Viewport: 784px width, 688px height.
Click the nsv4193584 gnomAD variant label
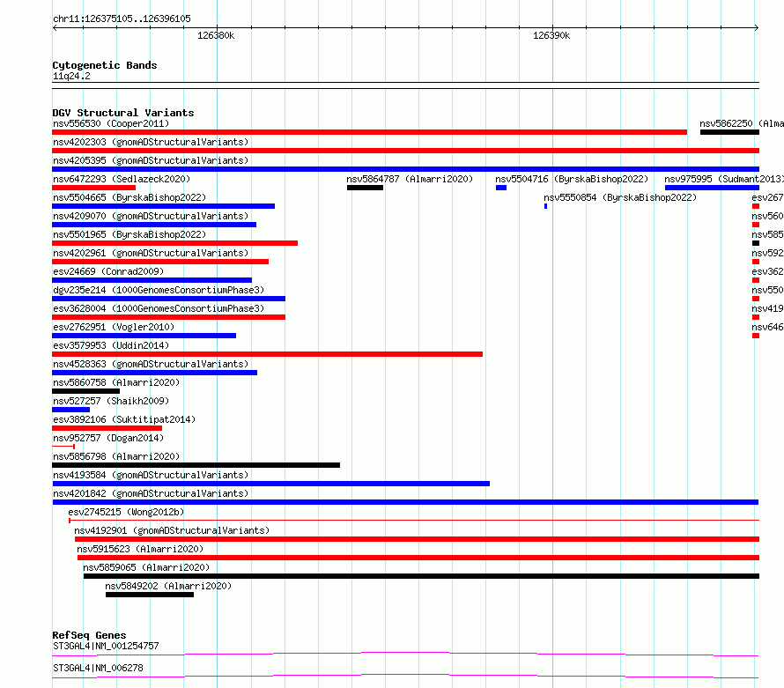click(x=151, y=475)
